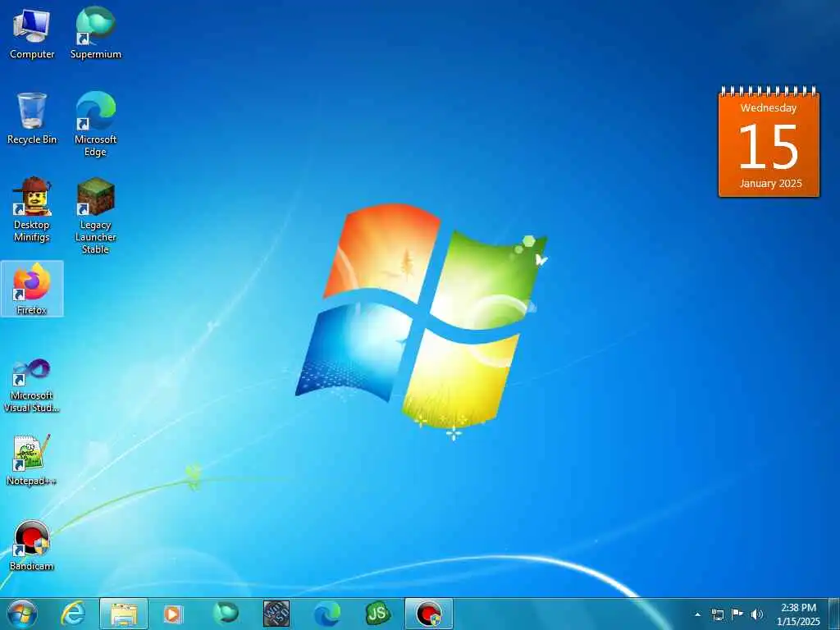Select the Notepad++ desktop shortcut

[32, 459]
